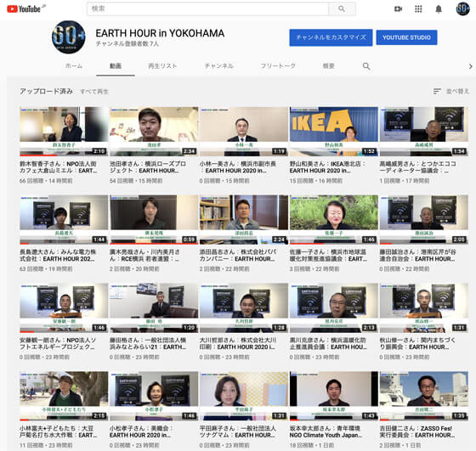Image resolution: width=476 pixels, height=451 pixels.
Task: Open the 小林富夫+子どもたち video thumbnail
Action: click(x=64, y=396)
